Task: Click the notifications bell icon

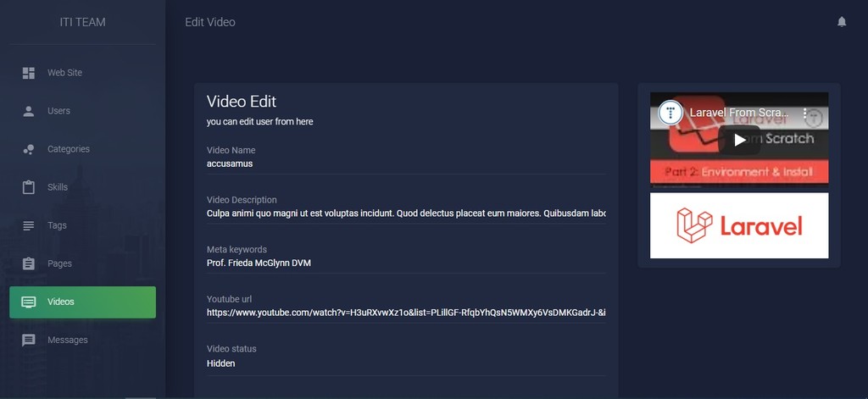Action: coord(842,22)
